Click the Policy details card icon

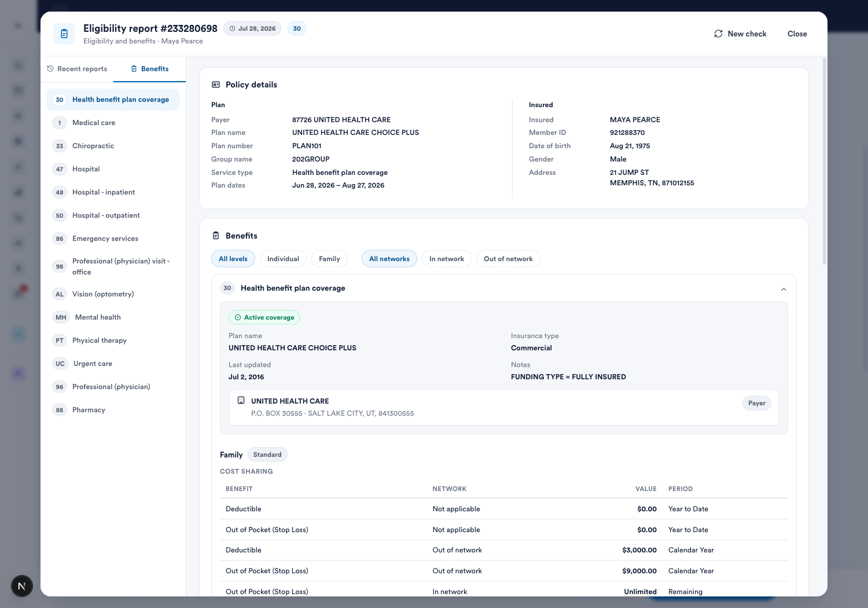(216, 85)
